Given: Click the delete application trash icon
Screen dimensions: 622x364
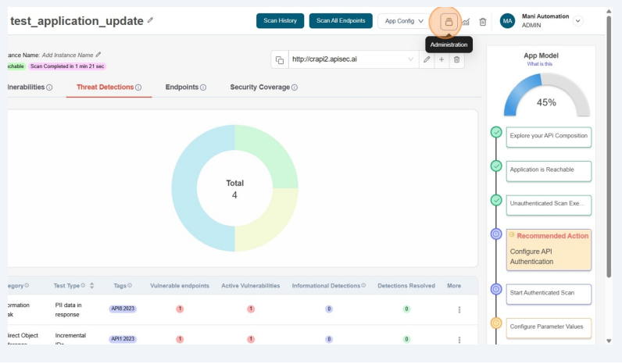Looking at the screenshot, I should click(x=483, y=22).
